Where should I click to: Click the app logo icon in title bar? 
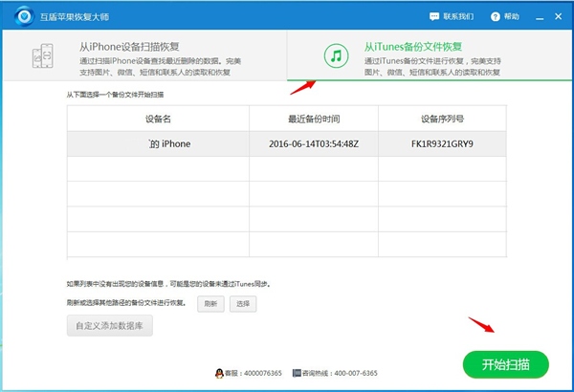coord(24,16)
